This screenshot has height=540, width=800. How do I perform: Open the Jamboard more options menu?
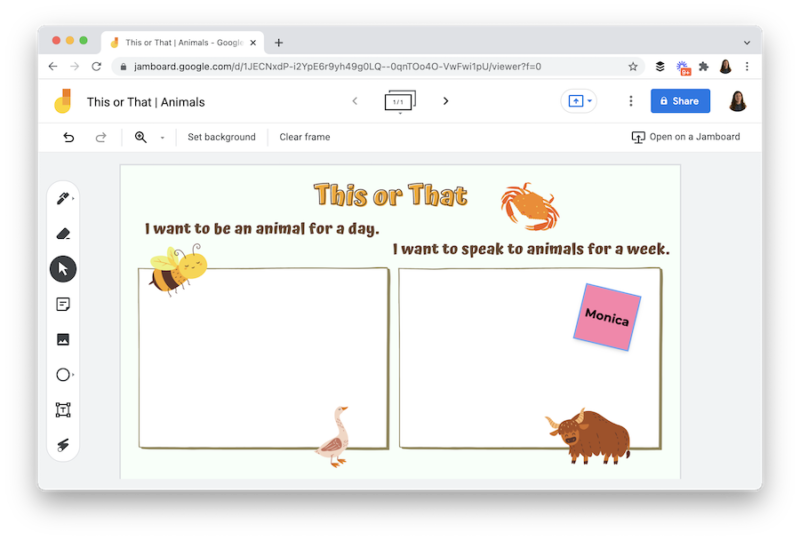pyautogui.click(x=631, y=101)
